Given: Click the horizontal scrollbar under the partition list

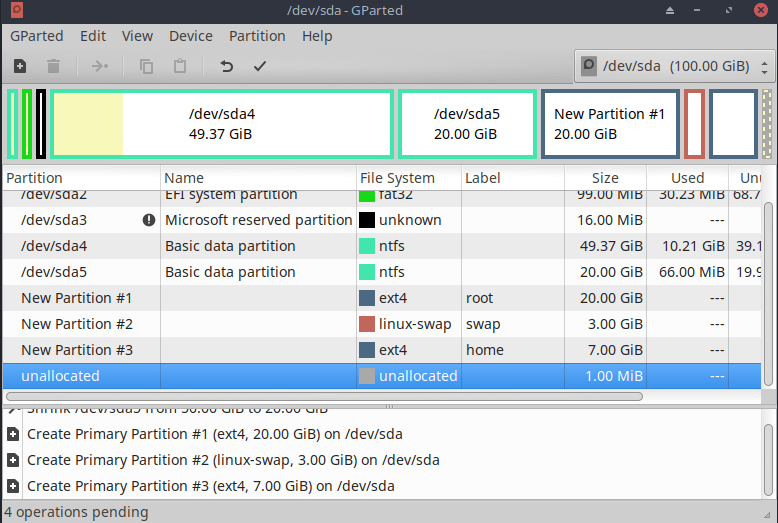Looking at the screenshot, I should pyautogui.click(x=324, y=396).
